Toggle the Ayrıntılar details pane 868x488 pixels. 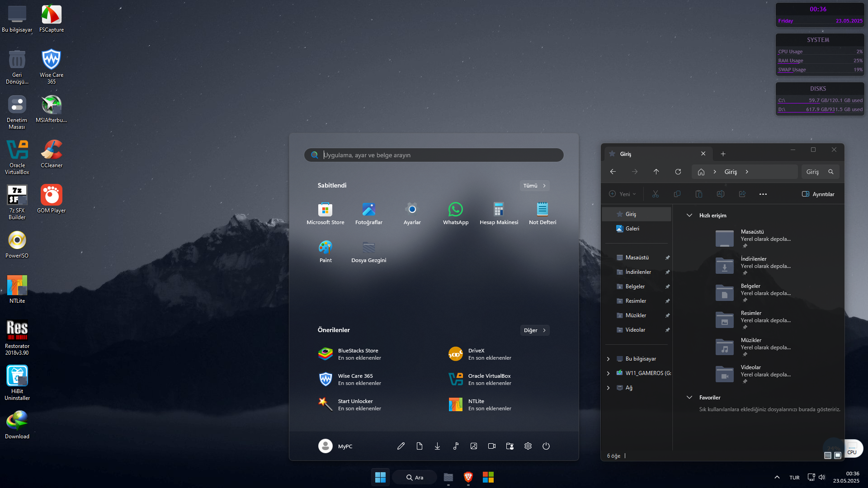pos(818,194)
